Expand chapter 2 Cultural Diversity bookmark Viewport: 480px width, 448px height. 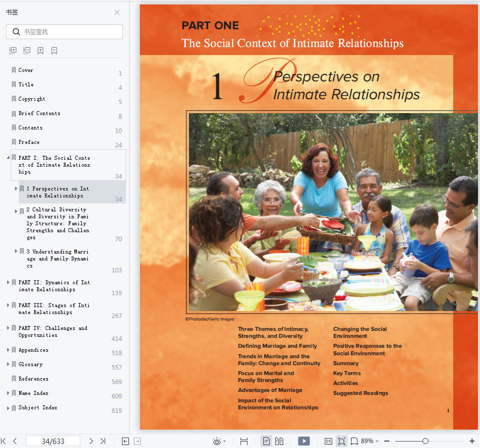pyautogui.click(x=16, y=211)
